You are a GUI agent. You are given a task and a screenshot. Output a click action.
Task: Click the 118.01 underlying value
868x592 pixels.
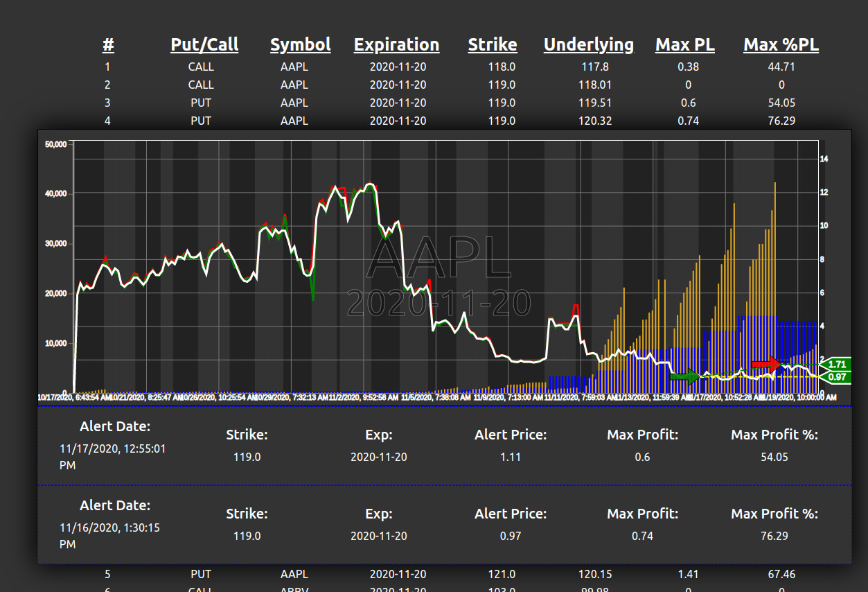(x=596, y=85)
